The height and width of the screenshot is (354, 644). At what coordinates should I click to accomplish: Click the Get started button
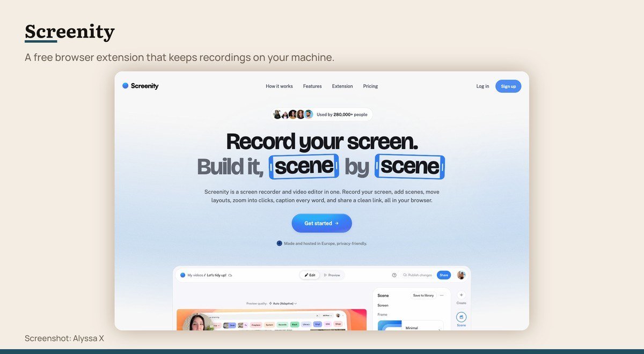321,223
